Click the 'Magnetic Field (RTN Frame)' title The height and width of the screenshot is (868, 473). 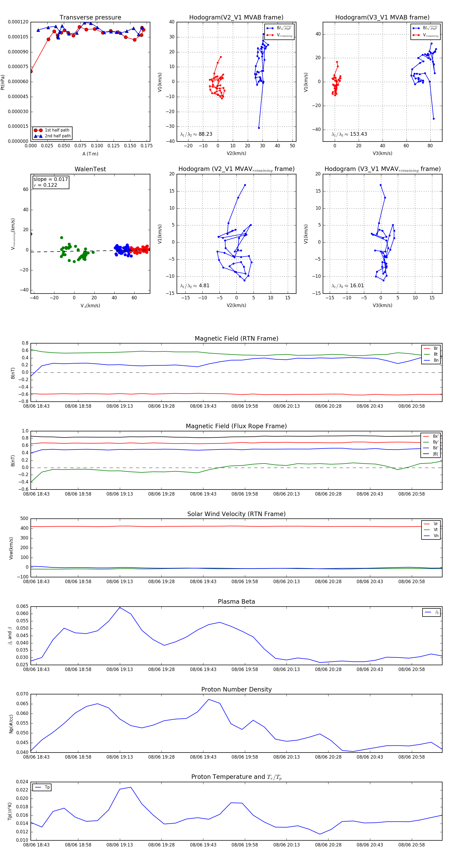pyautogui.click(x=236, y=339)
